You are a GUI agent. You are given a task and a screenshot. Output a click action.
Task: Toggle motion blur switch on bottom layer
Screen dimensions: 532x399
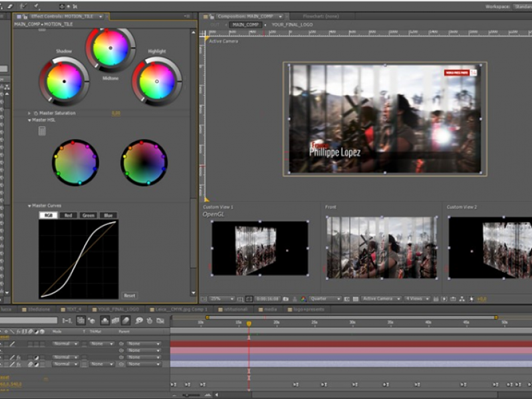point(30,364)
